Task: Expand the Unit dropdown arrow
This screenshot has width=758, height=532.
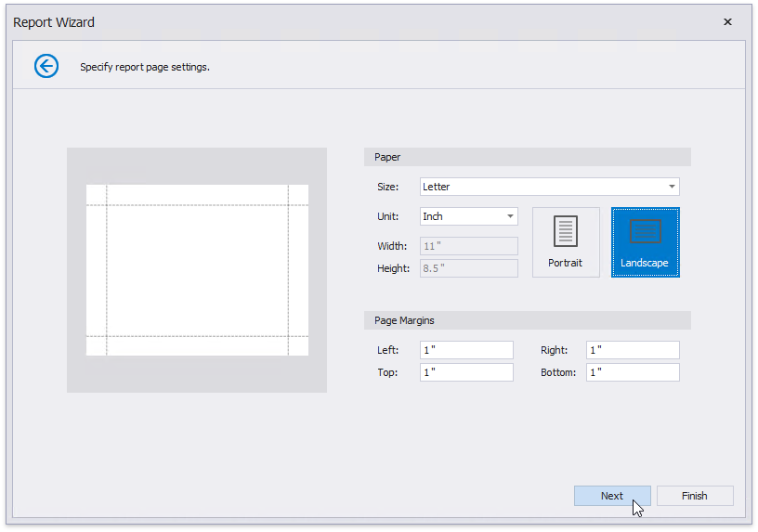Action: tap(510, 216)
